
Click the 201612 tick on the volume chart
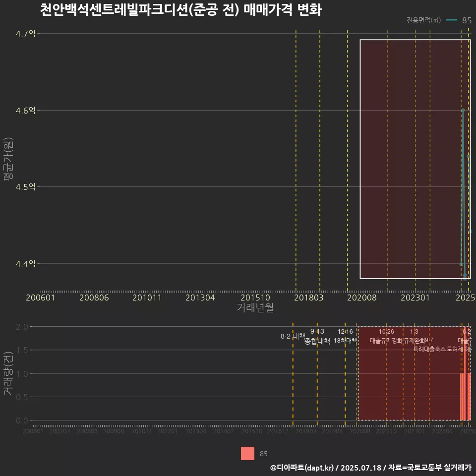[278, 431]
